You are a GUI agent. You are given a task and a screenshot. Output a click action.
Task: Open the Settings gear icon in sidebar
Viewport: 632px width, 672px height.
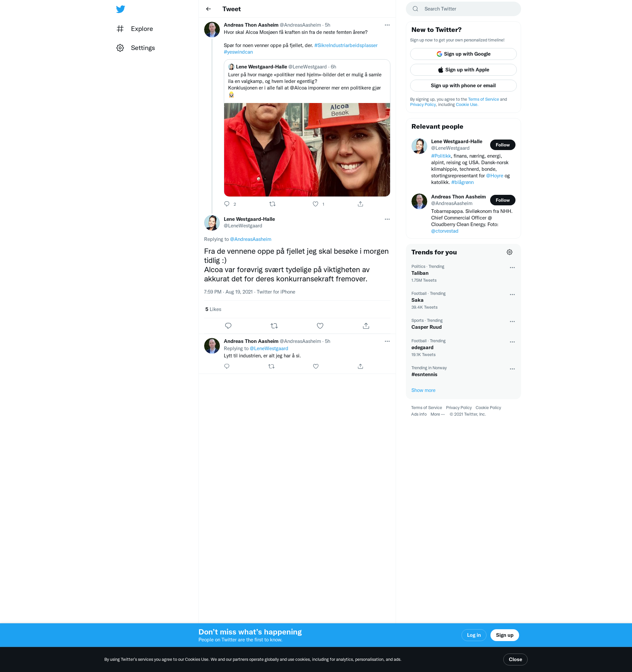pyautogui.click(x=120, y=48)
